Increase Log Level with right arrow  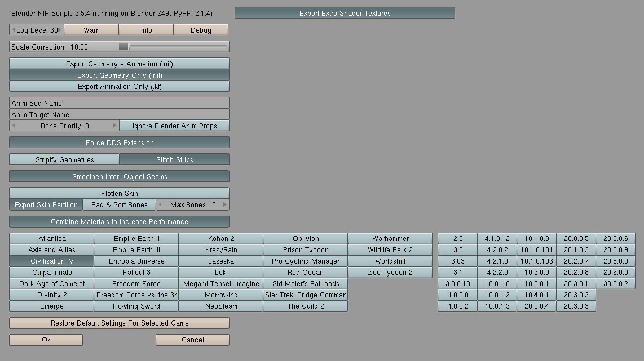tap(60, 30)
